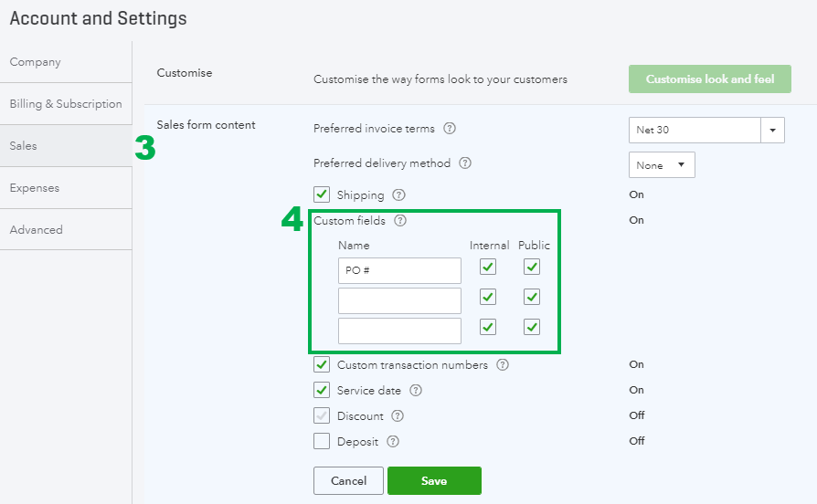
Task: Switch to the Expenses settings tab
Action: pyautogui.click(x=35, y=188)
